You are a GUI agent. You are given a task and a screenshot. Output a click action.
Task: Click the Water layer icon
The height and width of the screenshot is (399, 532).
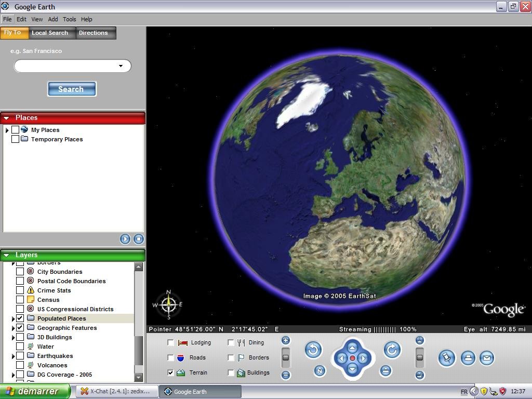point(31,347)
